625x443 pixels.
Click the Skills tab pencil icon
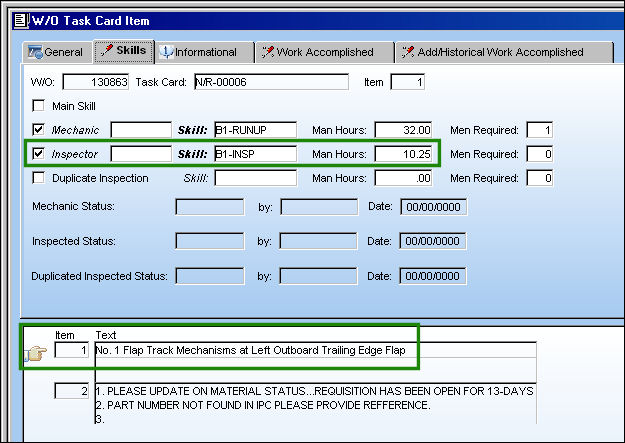pyautogui.click(x=107, y=50)
